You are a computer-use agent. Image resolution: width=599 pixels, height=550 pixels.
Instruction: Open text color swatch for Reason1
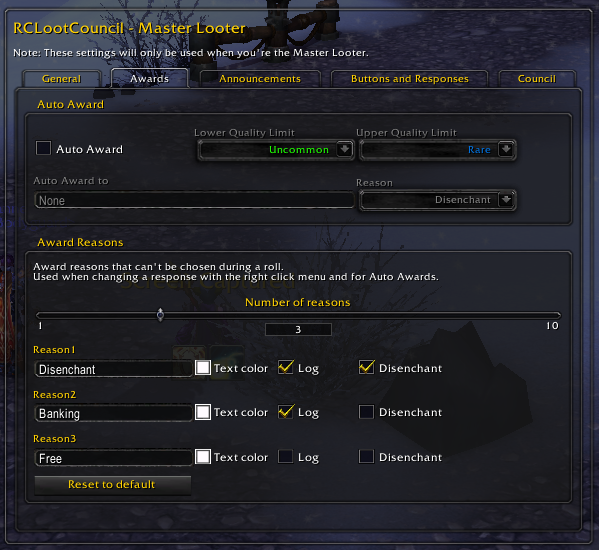point(203,368)
